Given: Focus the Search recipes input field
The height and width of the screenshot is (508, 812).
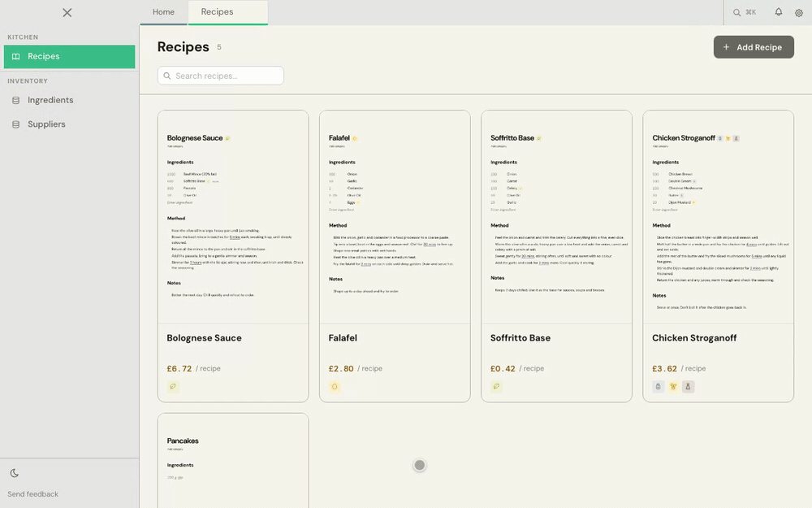Looking at the screenshot, I should [x=221, y=76].
